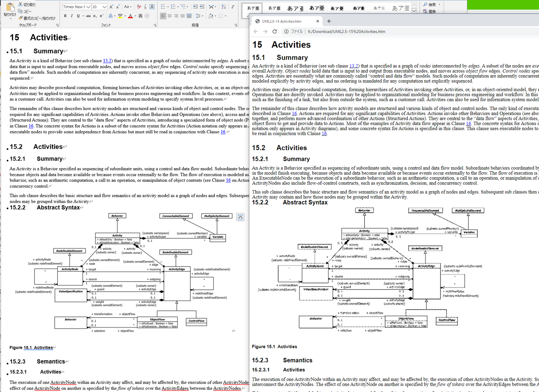Click the Clear Formatting eraser icon

pos(139,7)
